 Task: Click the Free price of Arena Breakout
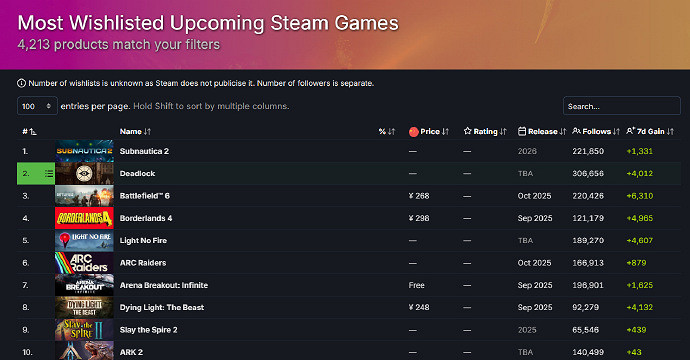point(416,285)
